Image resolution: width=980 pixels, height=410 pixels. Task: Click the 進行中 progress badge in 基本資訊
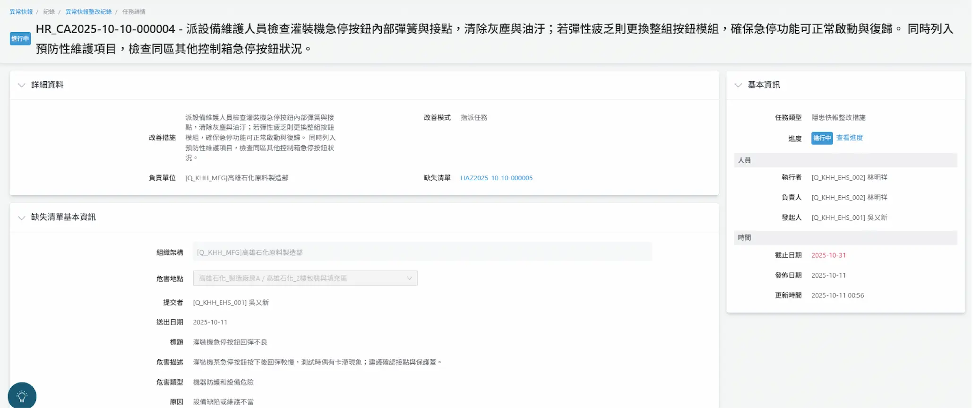point(822,138)
